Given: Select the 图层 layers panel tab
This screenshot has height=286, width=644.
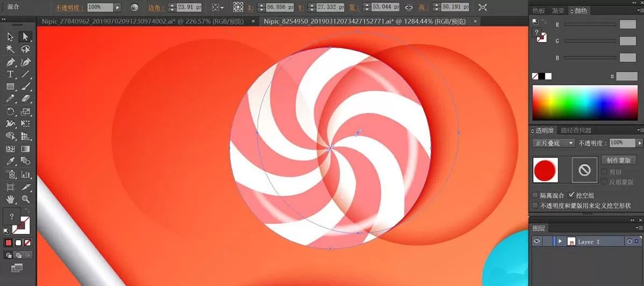Looking at the screenshot, I should click(539, 228).
